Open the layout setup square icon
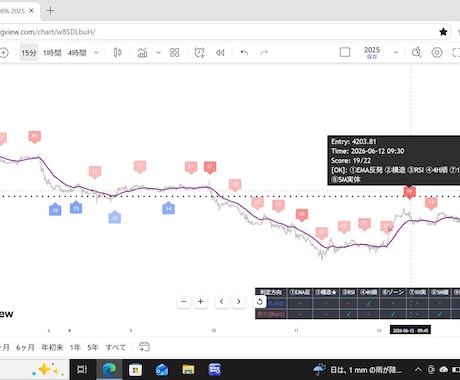Image resolution: width=460 pixels, height=380 pixels. pos(345,52)
